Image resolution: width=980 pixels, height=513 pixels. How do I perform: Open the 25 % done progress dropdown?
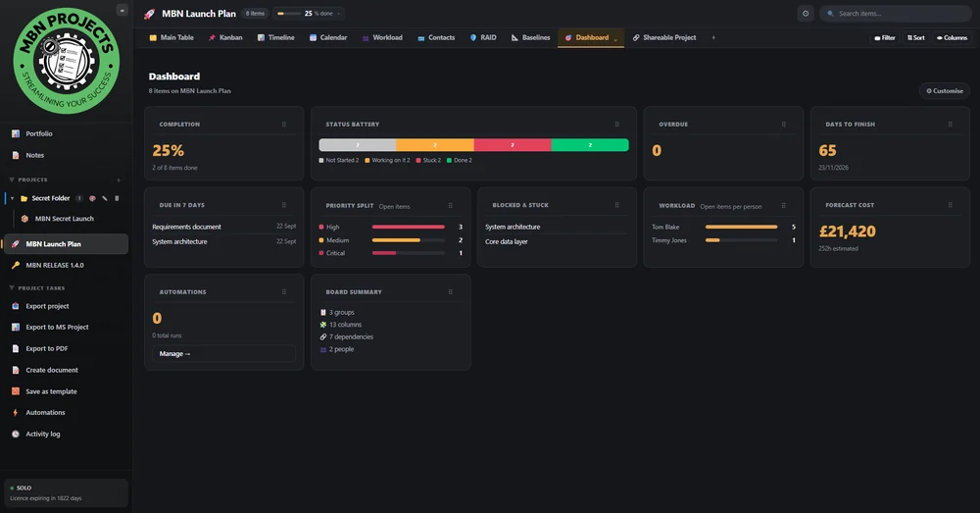click(x=309, y=13)
